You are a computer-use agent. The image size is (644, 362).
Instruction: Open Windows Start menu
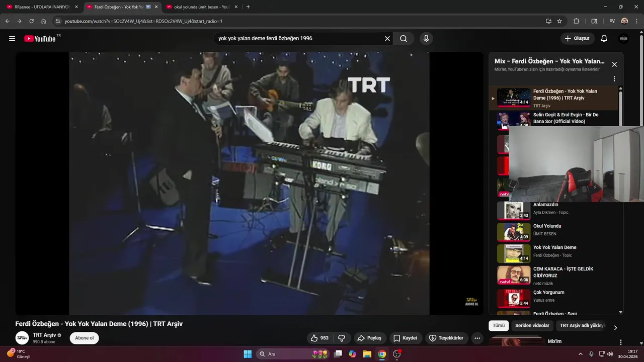pos(248,354)
